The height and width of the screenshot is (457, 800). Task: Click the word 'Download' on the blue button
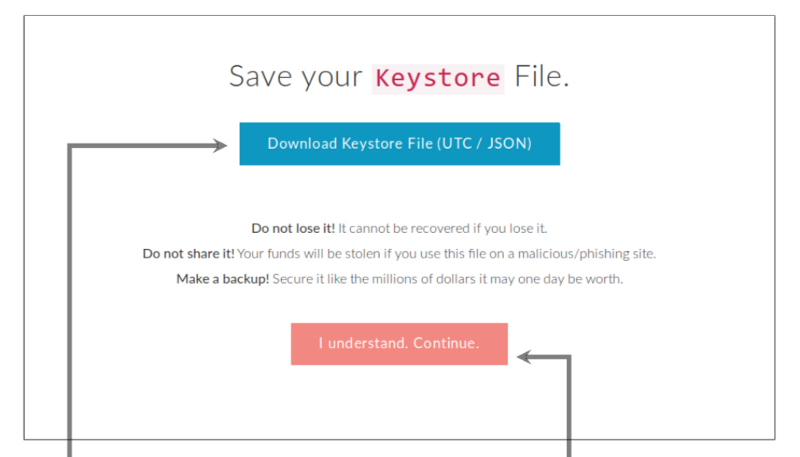(x=302, y=144)
